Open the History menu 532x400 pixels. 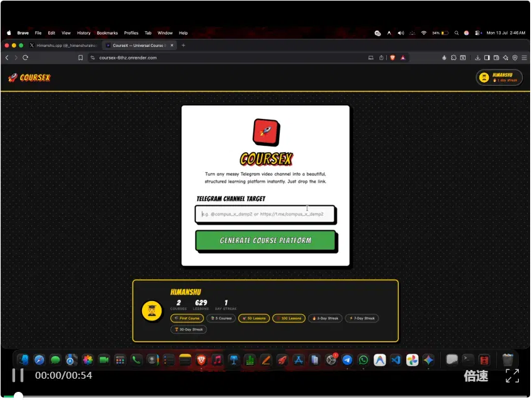coord(83,33)
